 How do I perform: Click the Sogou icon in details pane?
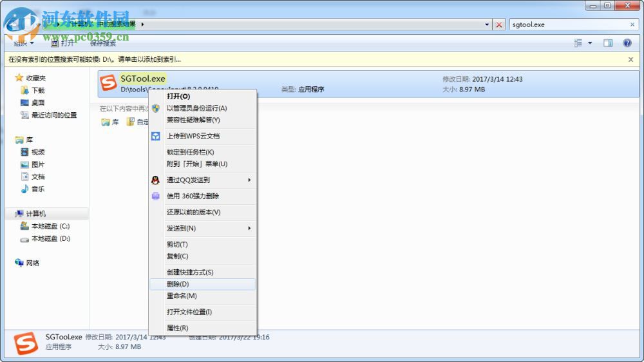click(26, 343)
